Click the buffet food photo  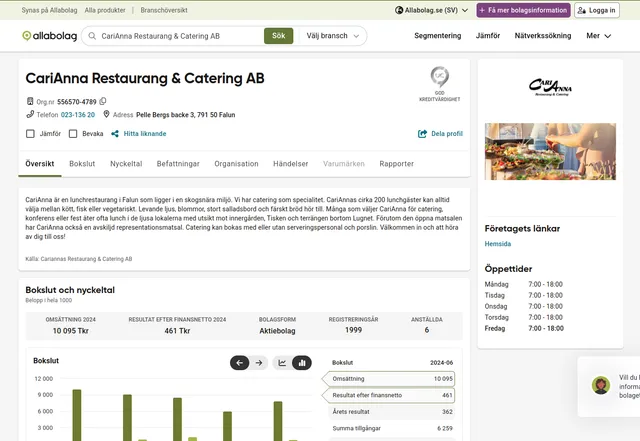click(550, 151)
